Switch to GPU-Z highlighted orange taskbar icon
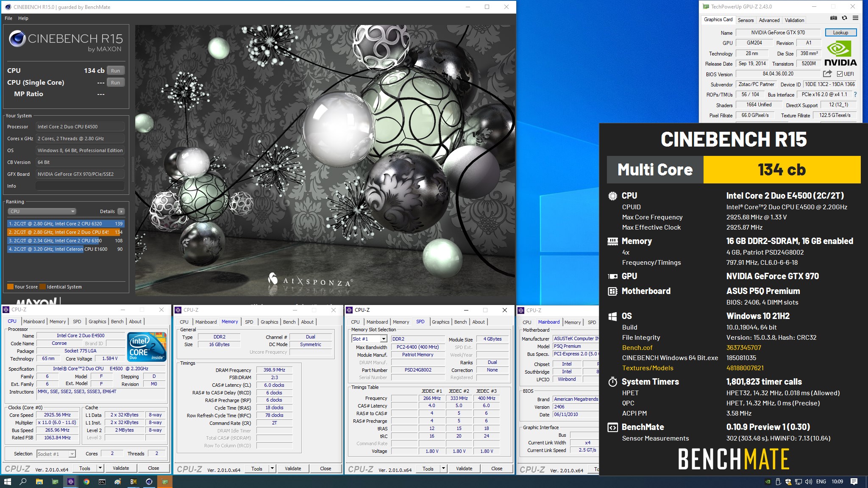The image size is (868, 488). [165, 482]
